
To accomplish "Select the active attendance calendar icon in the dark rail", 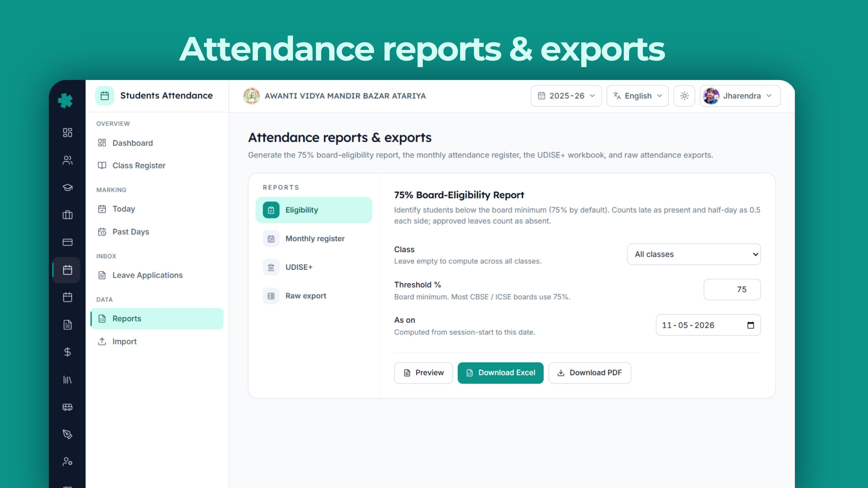I will pyautogui.click(x=67, y=270).
